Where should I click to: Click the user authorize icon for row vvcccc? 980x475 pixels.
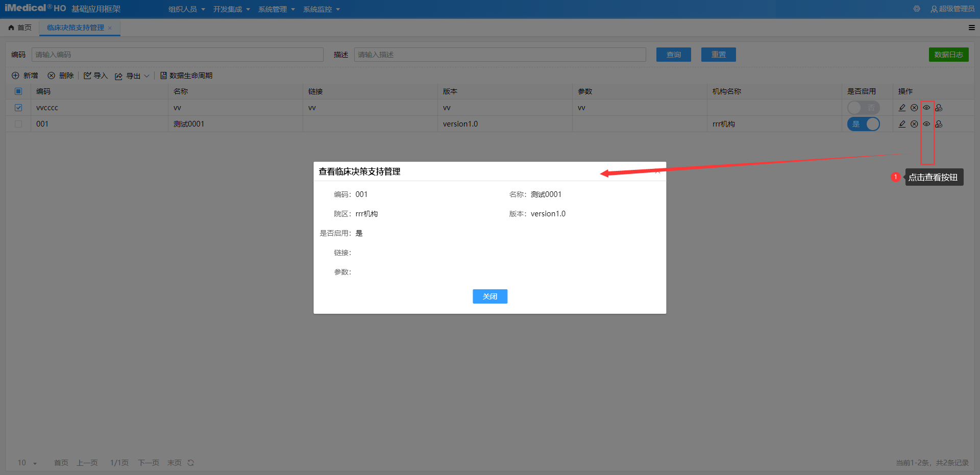point(939,108)
